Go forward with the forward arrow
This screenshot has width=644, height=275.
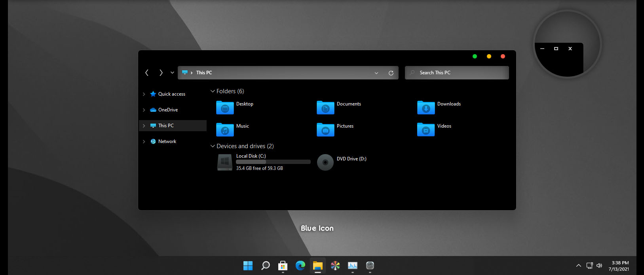(x=161, y=73)
